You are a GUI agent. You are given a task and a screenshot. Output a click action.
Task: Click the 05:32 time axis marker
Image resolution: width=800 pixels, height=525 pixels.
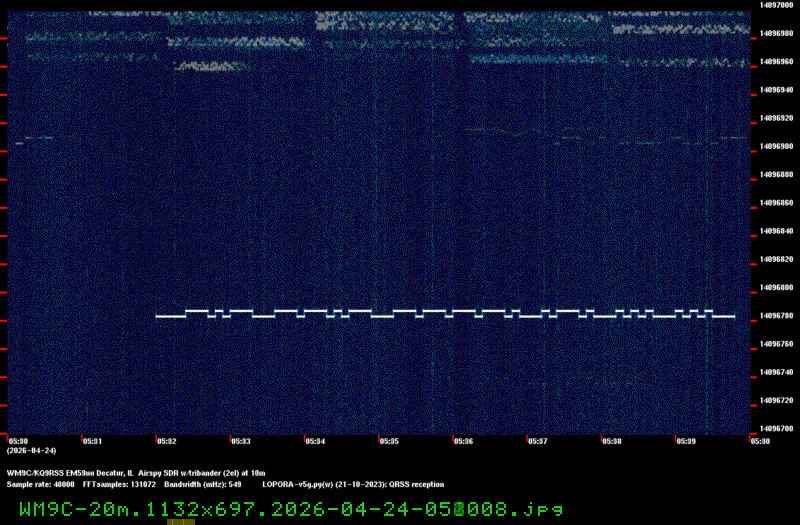coord(166,440)
